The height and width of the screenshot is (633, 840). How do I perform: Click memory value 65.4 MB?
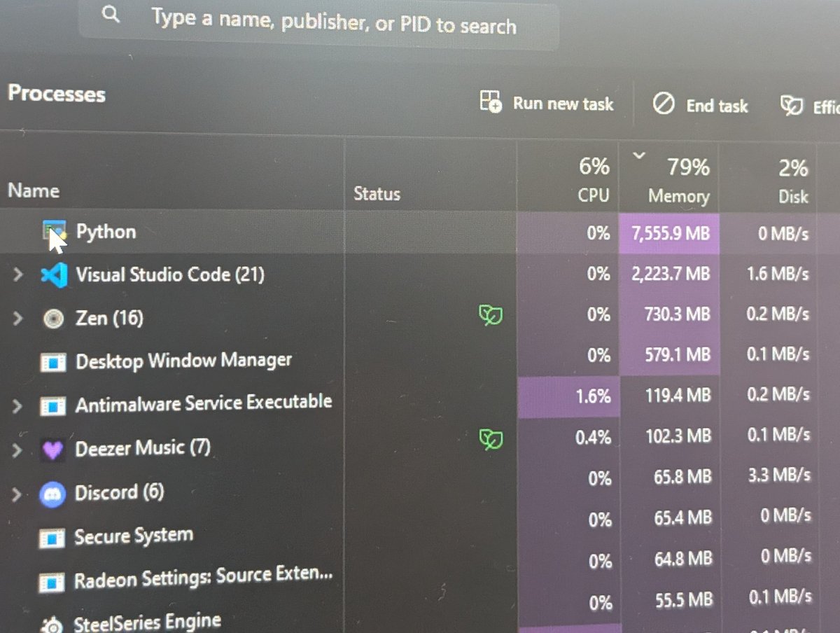[x=682, y=519]
